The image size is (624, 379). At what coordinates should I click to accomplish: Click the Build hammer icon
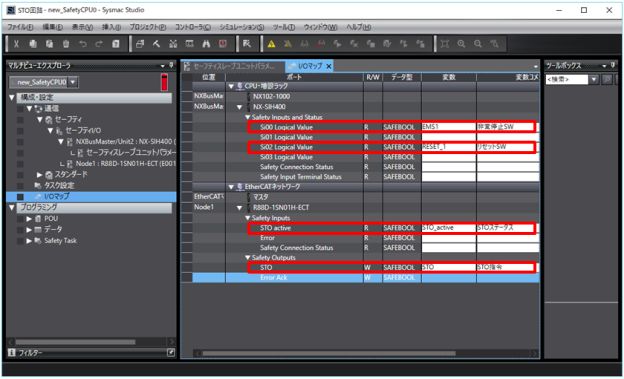pyautogui.click(x=156, y=44)
